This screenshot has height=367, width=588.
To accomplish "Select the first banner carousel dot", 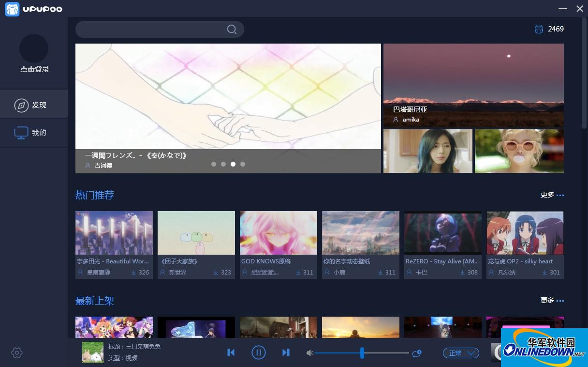I will point(214,164).
